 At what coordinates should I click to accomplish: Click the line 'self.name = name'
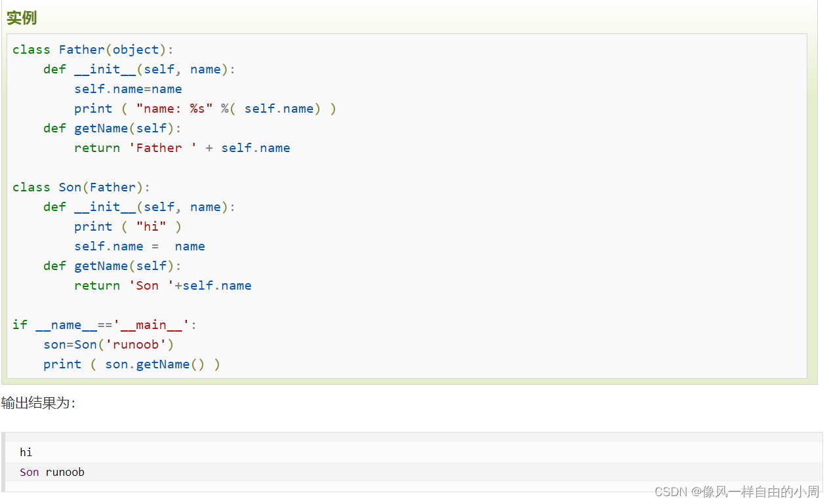140,246
